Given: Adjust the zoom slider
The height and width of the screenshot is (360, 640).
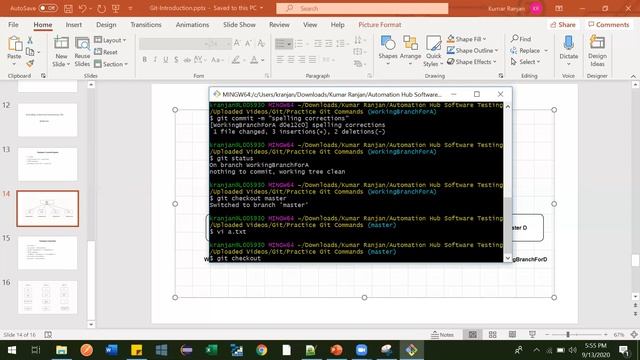Looking at the screenshot, I should [568, 334].
